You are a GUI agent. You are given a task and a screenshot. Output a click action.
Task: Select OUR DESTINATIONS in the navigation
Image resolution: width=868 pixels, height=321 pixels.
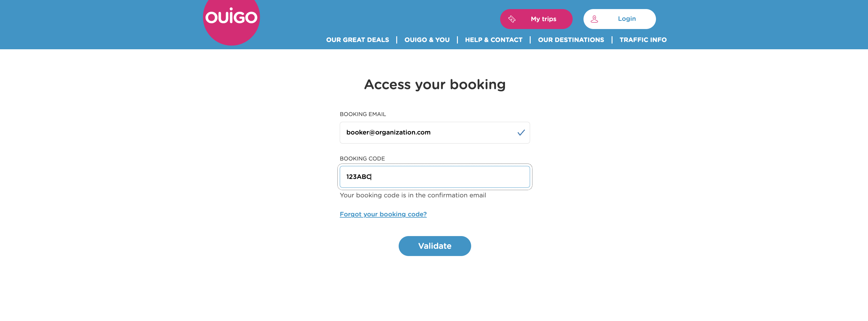click(571, 40)
